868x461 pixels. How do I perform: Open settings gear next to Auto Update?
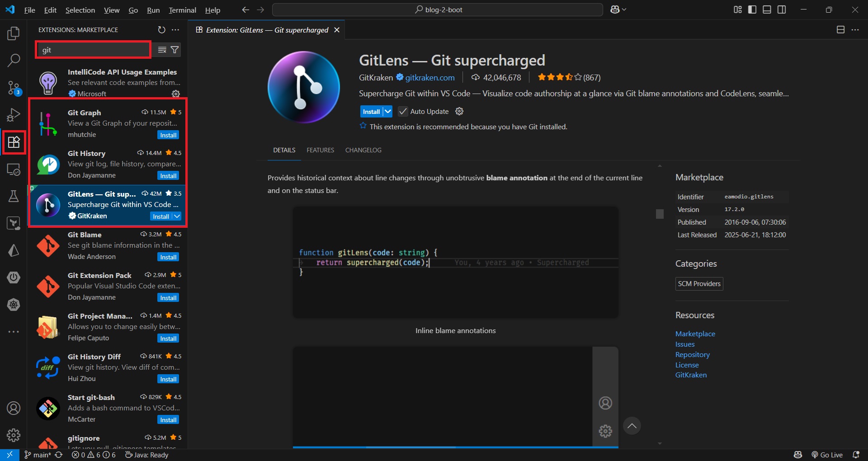pyautogui.click(x=459, y=111)
